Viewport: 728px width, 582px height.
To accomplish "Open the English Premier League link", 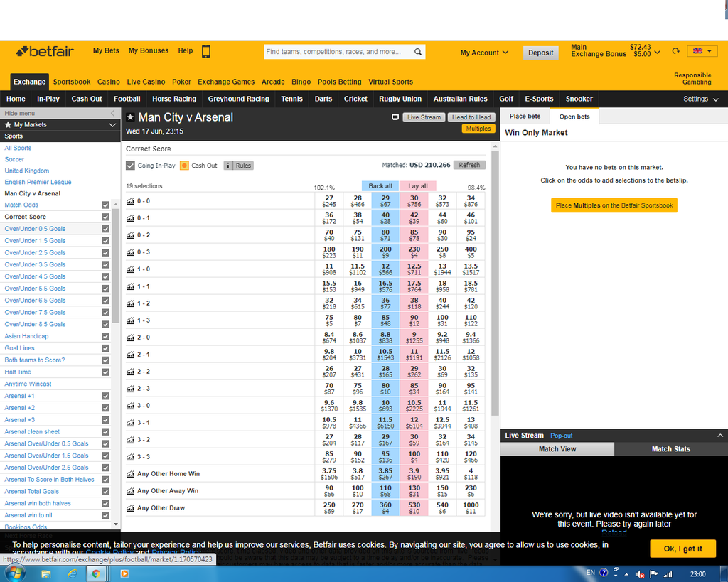I will click(38, 183).
